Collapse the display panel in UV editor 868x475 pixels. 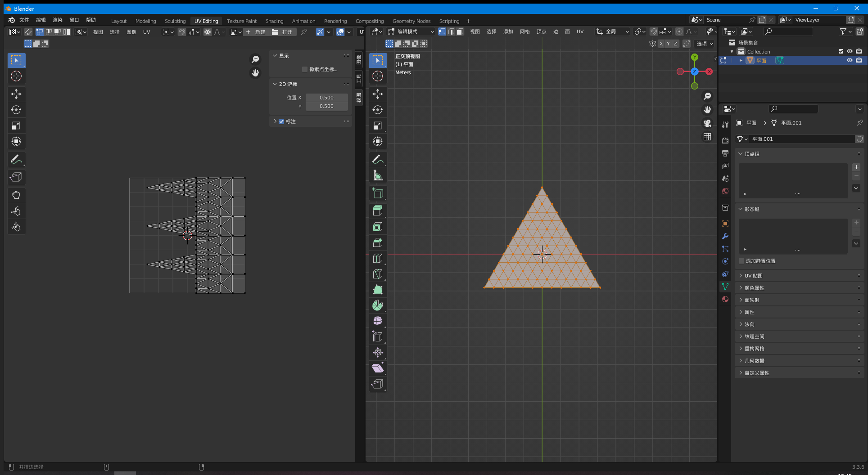275,56
